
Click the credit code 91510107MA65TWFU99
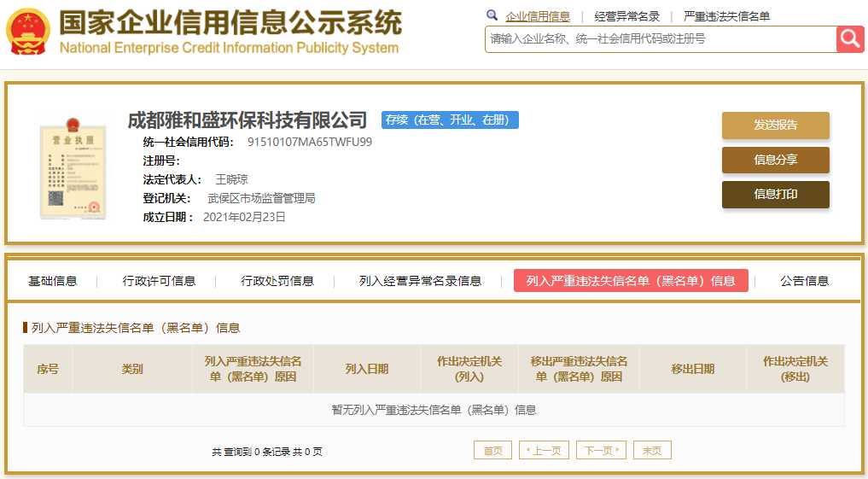310,143
